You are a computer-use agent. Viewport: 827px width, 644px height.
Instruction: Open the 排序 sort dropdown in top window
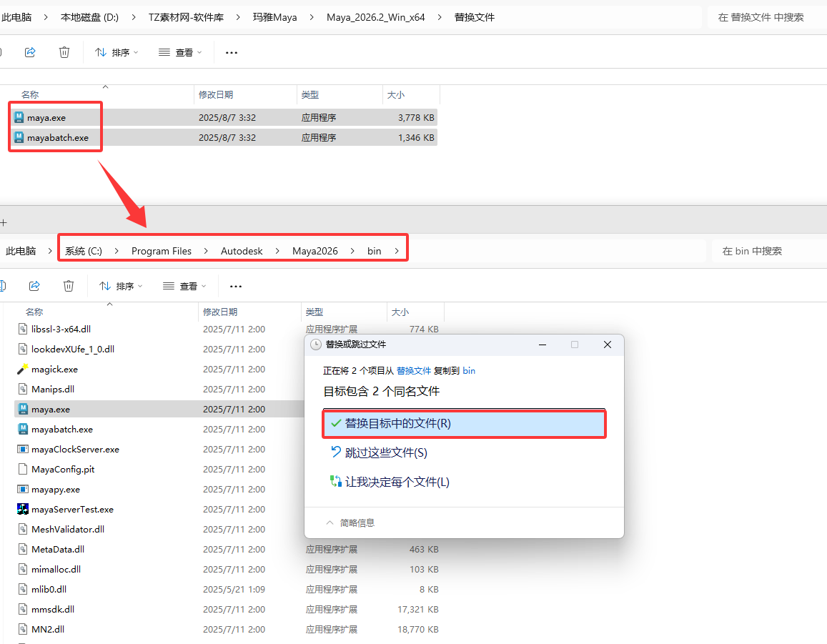(117, 52)
